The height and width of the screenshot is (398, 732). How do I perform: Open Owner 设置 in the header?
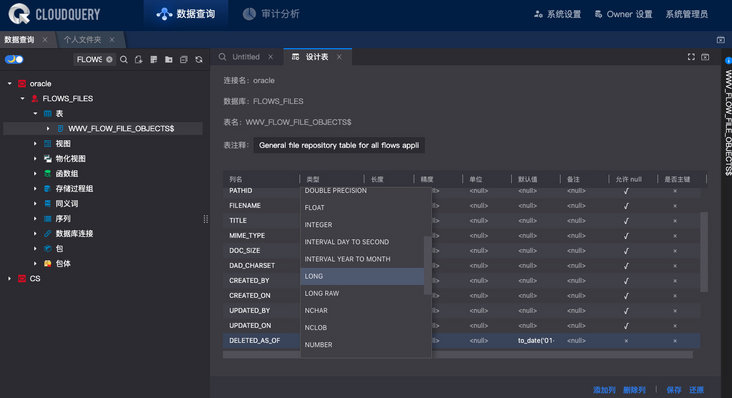click(623, 14)
